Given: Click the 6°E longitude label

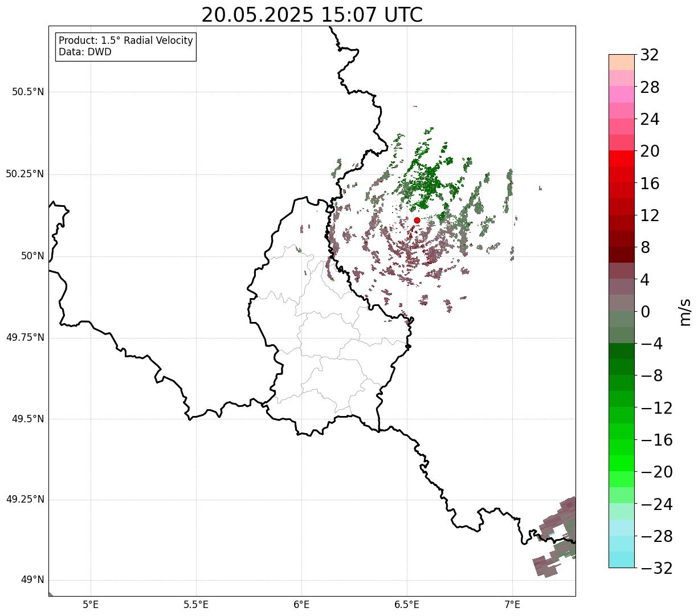Looking at the screenshot, I should (301, 605).
